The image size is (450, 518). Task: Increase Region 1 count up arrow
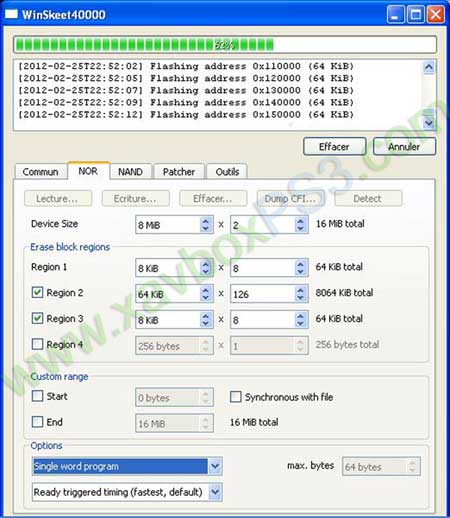(x=301, y=264)
